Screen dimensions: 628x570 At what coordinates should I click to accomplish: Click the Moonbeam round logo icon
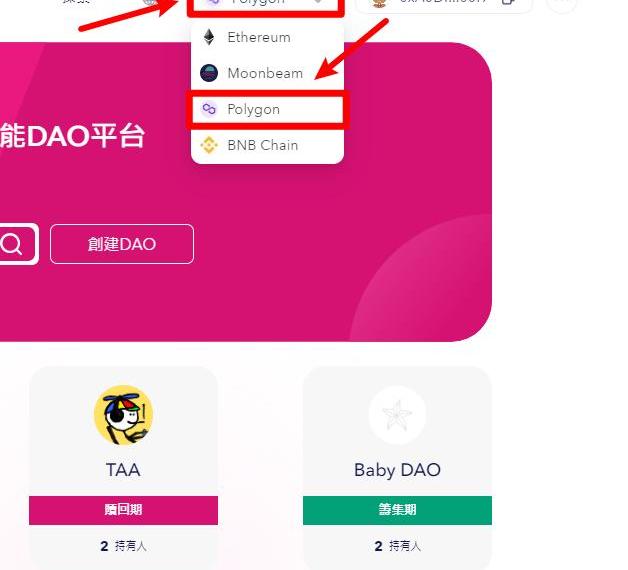tap(209, 73)
